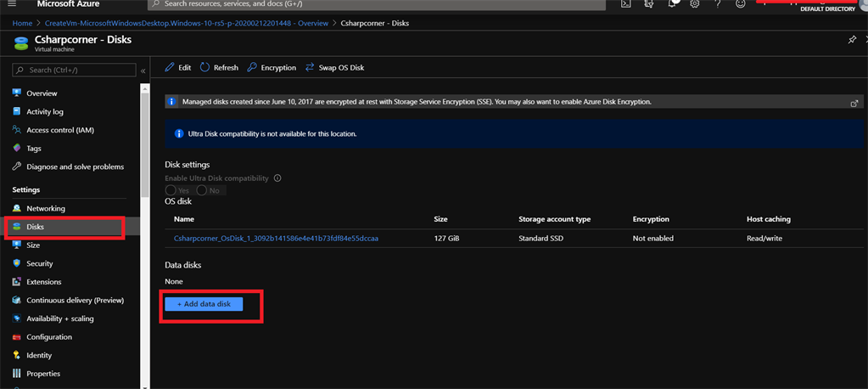Click the Host caching column header
This screenshot has height=389, width=868.
pos(769,219)
